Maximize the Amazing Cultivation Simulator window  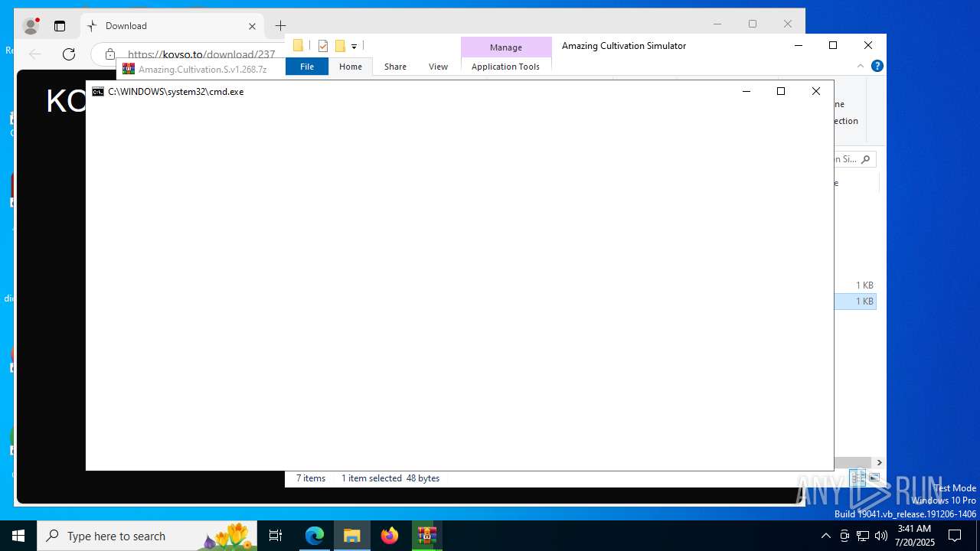833,45
